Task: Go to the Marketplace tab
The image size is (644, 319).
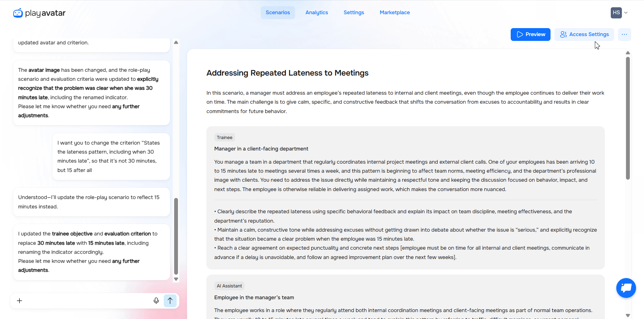Action: pos(395,12)
